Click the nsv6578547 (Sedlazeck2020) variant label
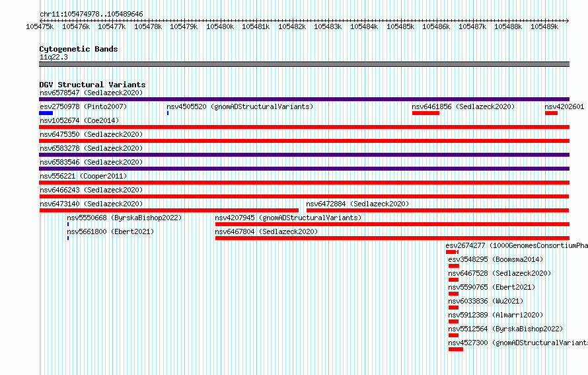This screenshot has width=588, height=375. coord(91,93)
